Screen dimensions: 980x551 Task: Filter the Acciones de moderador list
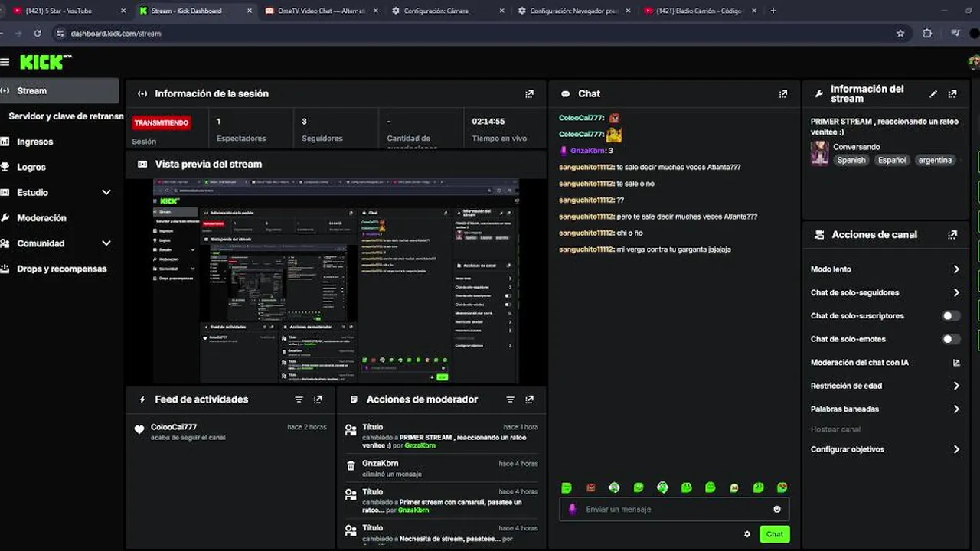click(x=510, y=399)
